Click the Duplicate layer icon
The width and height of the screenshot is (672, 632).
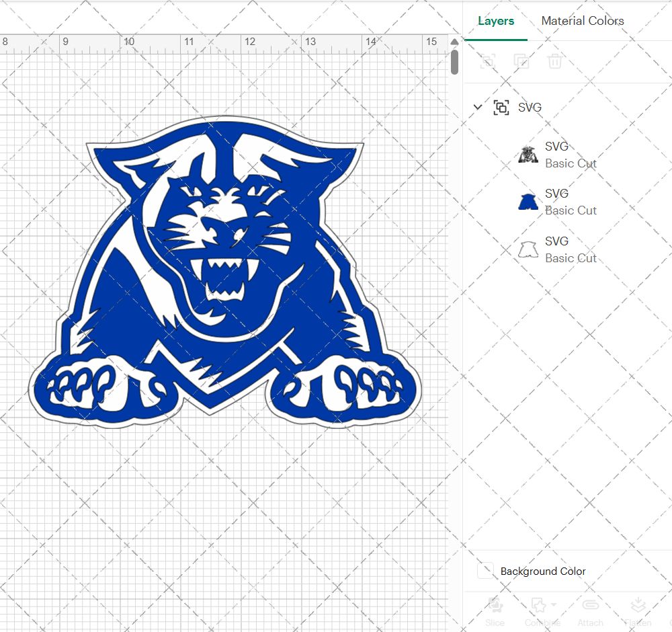point(521,61)
